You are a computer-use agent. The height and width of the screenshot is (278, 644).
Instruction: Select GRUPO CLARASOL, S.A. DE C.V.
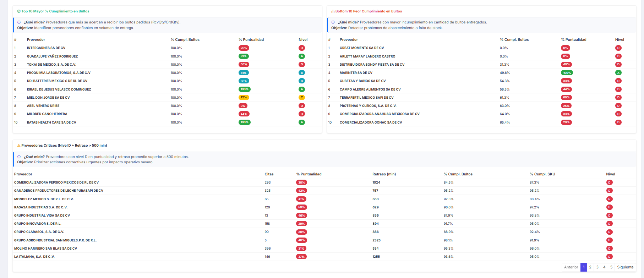click(39, 232)
